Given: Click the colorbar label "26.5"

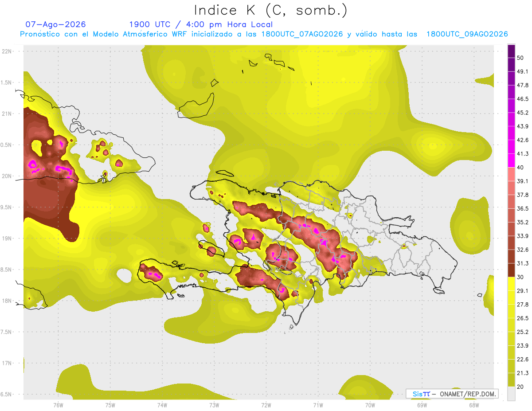Looking at the screenshot, I should click(x=523, y=318).
